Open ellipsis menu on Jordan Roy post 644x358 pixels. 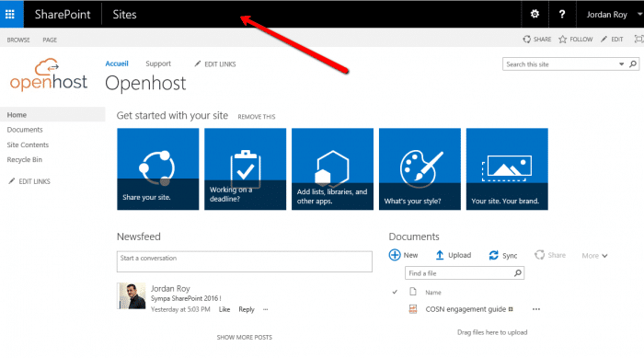265,309
